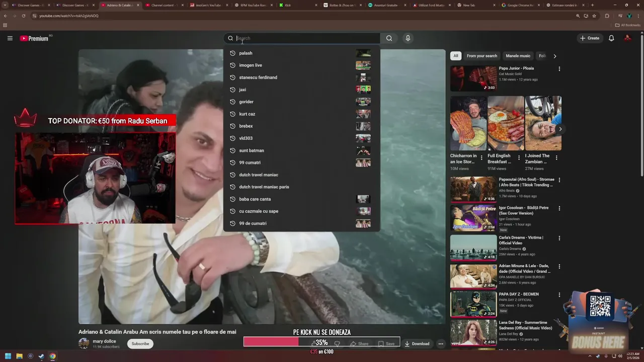The height and width of the screenshot is (362, 644).
Task: Open options for 'Chicharron in an Ice Stor...' short
Action: [x=481, y=158]
